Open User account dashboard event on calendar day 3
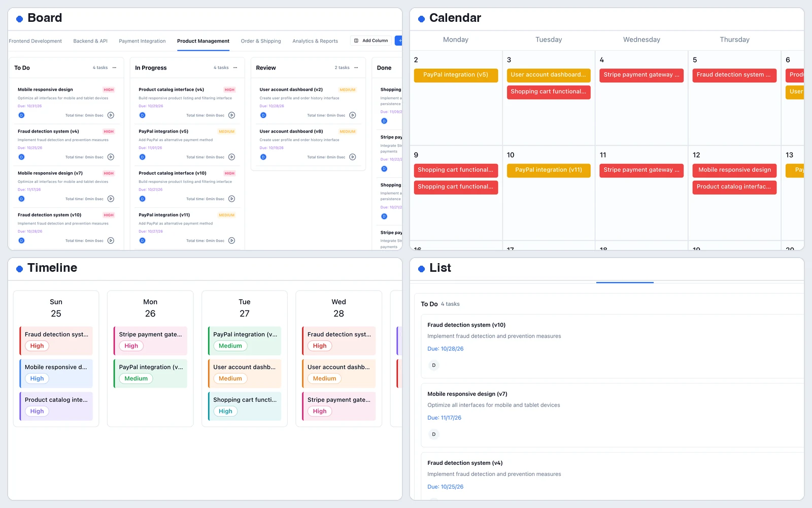812x508 pixels. (x=549, y=75)
